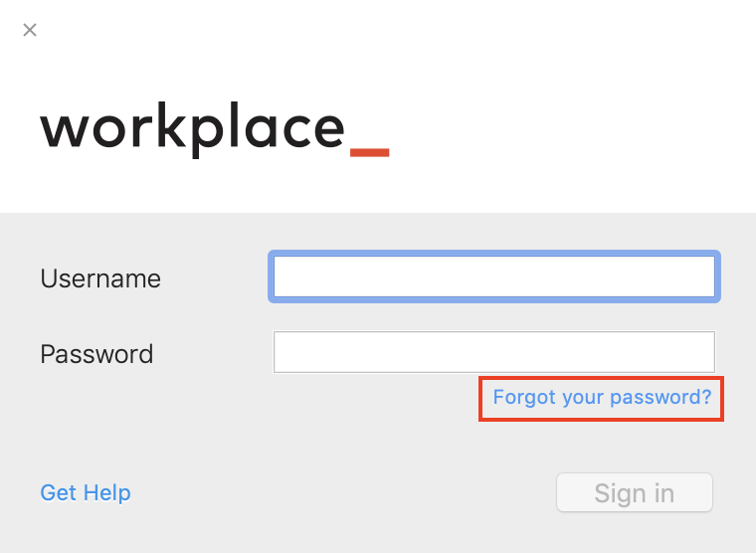The height and width of the screenshot is (553, 756).
Task: Click the Username label
Action: (100, 278)
